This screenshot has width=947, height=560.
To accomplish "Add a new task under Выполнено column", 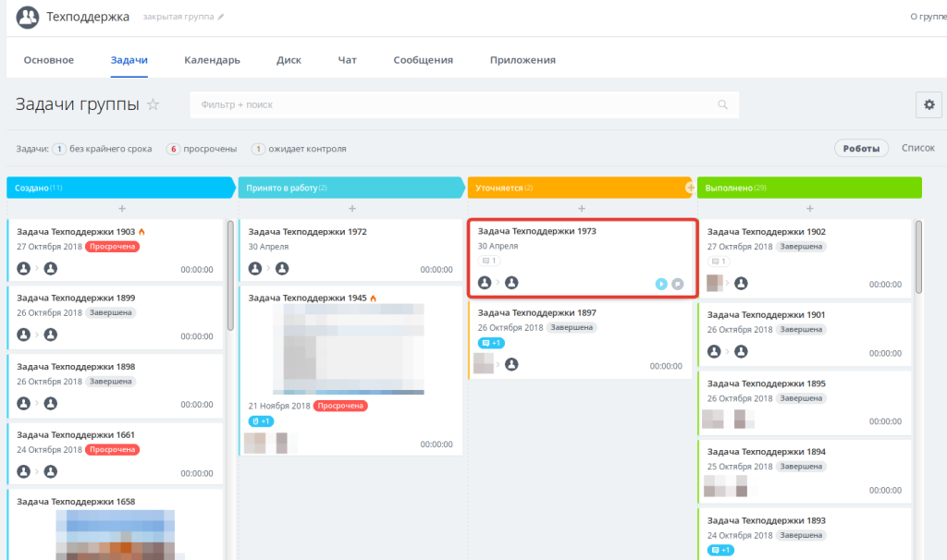I will coord(810,208).
